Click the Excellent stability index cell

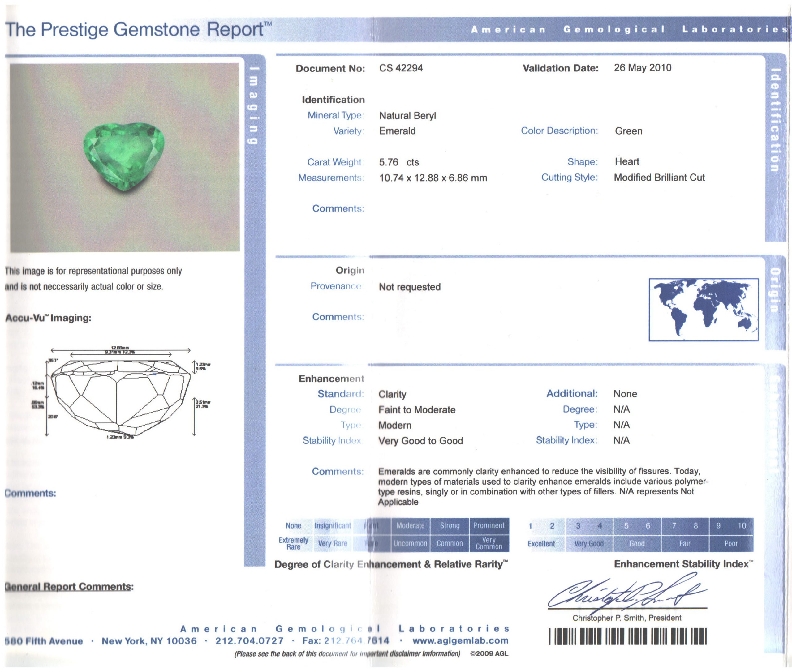click(x=542, y=544)
